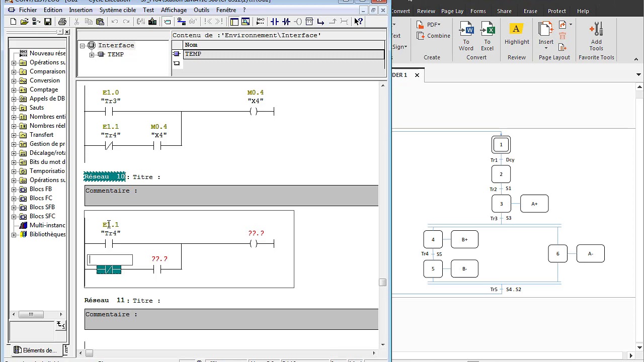Insert normally closed contact icon
The height and width of the screenshot is (362, 644).
pyautogui.click(x=286, y=22)
